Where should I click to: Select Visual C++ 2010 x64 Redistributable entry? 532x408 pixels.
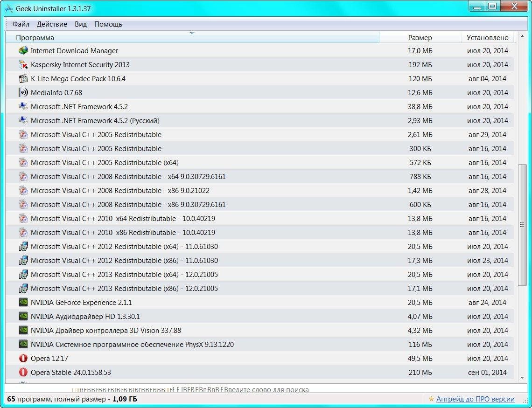259,218
